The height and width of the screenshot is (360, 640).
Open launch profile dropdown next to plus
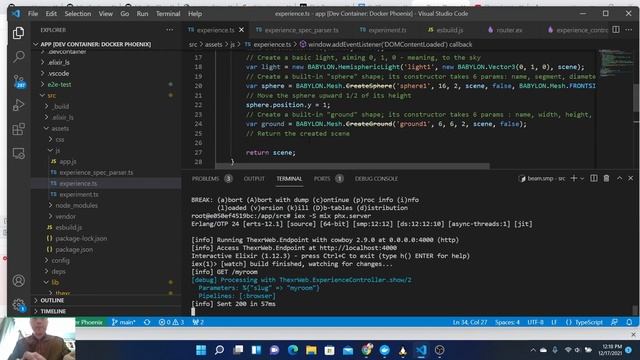pyautogui.click(x=582, y=178)
